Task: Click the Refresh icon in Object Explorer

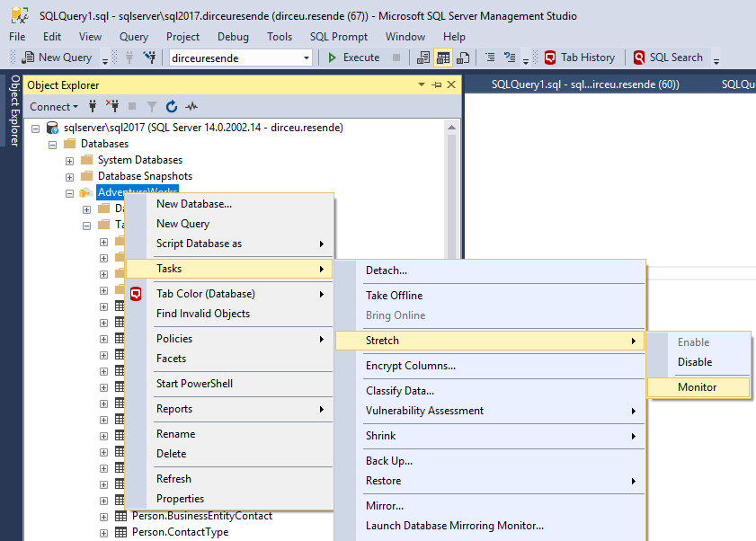Action: 171,106
